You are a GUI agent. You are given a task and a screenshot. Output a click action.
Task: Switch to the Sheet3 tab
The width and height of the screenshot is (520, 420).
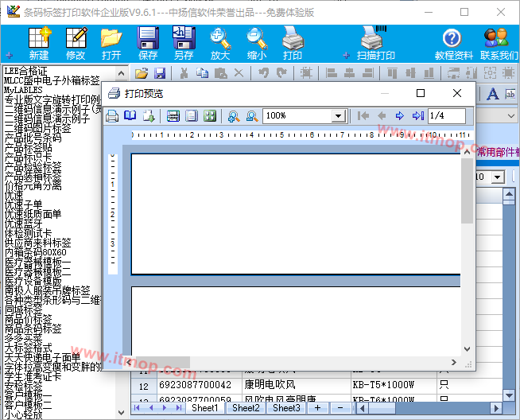(286, 408)
